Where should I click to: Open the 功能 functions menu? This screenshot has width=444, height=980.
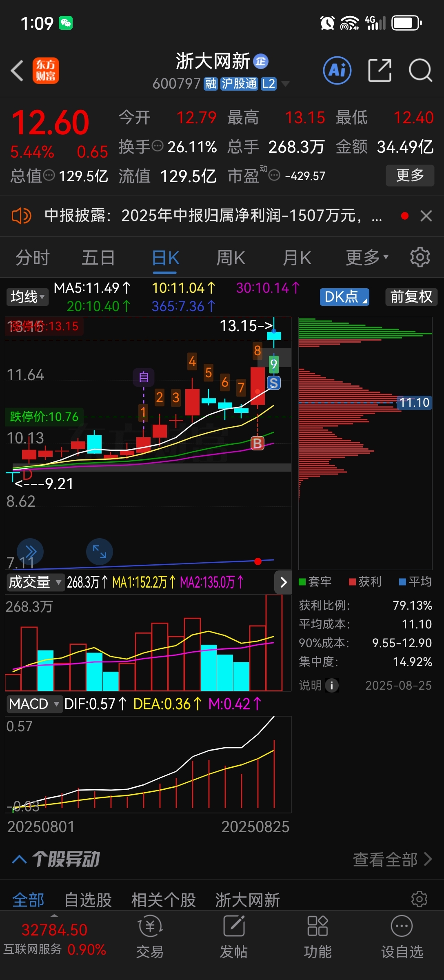318,938
